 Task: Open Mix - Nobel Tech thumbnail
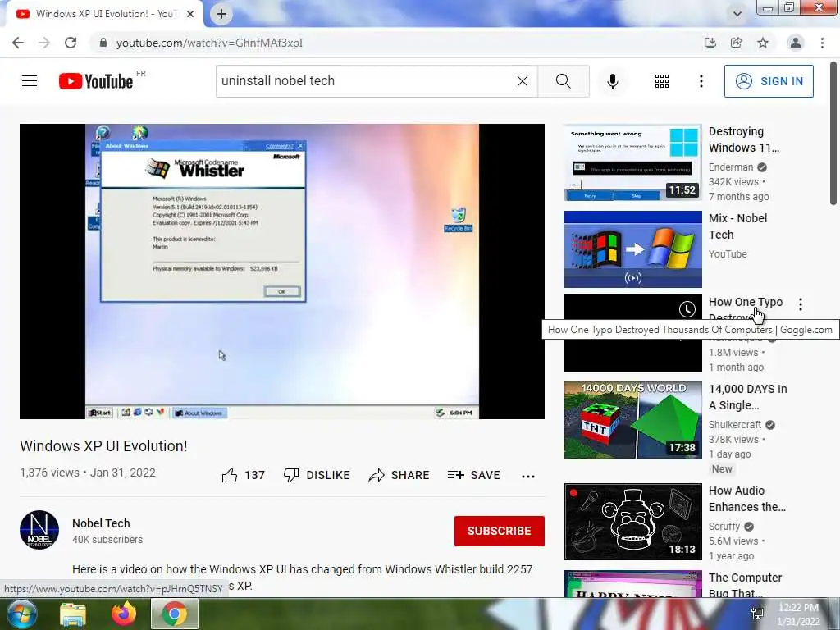632,249
